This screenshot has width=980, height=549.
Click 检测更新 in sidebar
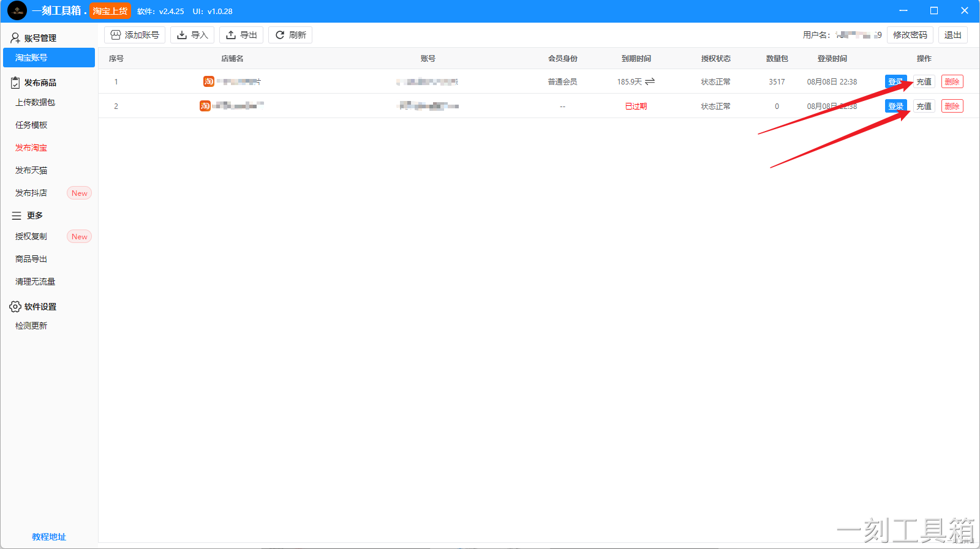click(31, 326)
